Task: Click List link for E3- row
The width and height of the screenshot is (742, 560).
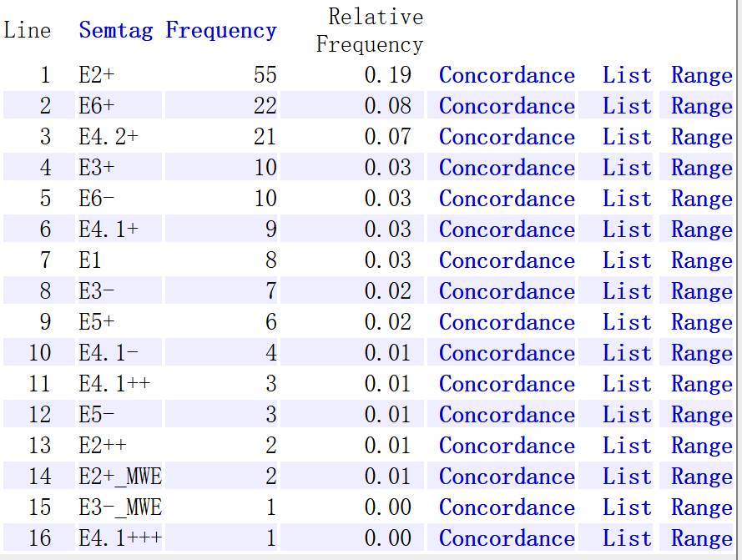Action: pos(627,291)
